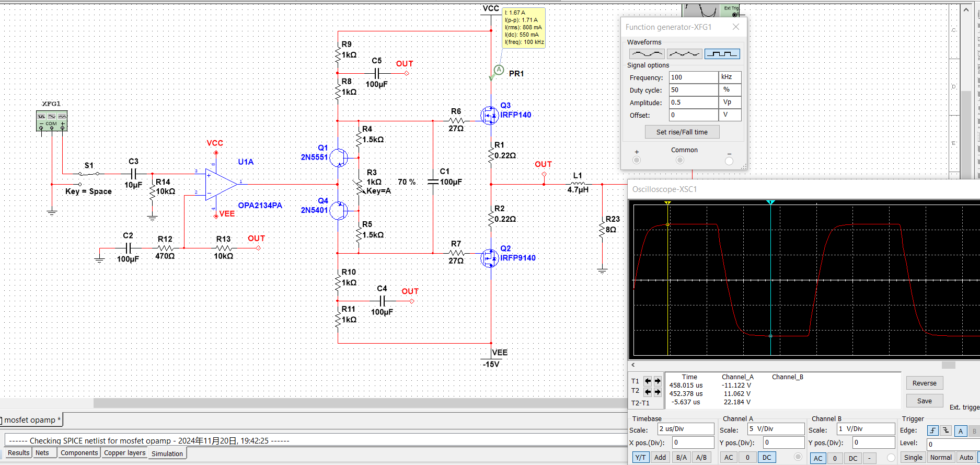This screenshot has width=980, height=465.
Task: Select falling edge trigger icon
Action: pos(947,430)
